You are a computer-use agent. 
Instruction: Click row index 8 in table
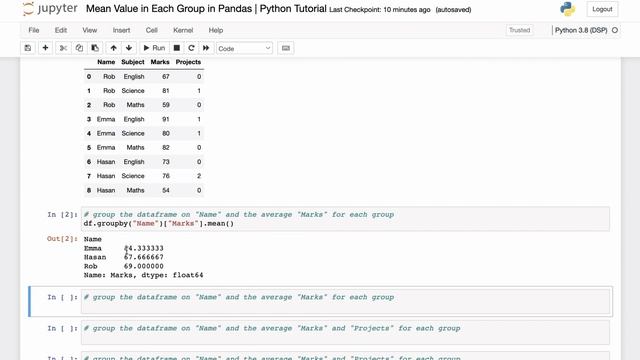[x=89, y=190]
